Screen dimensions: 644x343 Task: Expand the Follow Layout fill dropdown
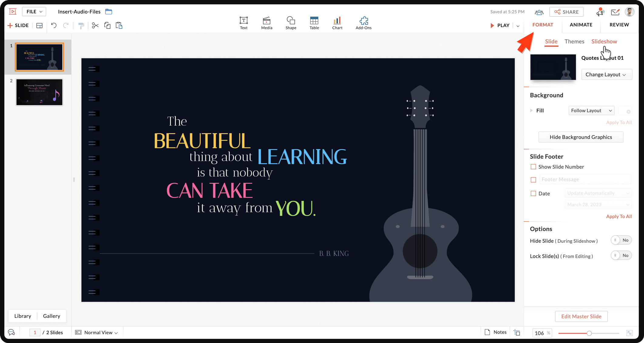pyautogui.click(x=591, y=111)
